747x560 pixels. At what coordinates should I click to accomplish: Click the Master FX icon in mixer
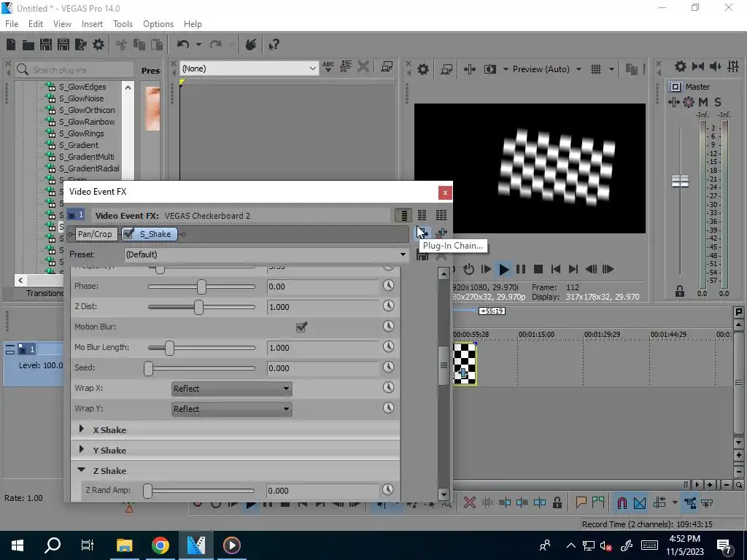coord(673,102)
